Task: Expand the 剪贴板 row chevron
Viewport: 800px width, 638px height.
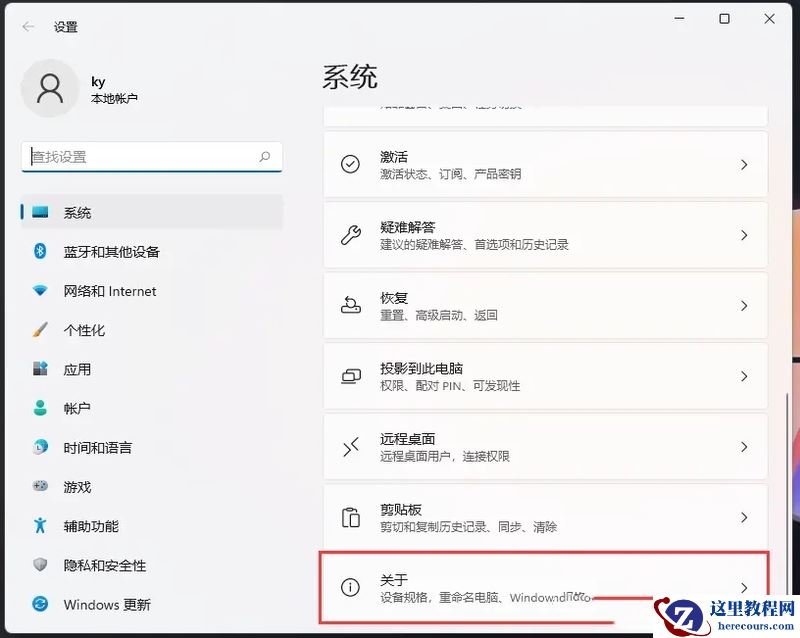Action: tap(744, 518)
